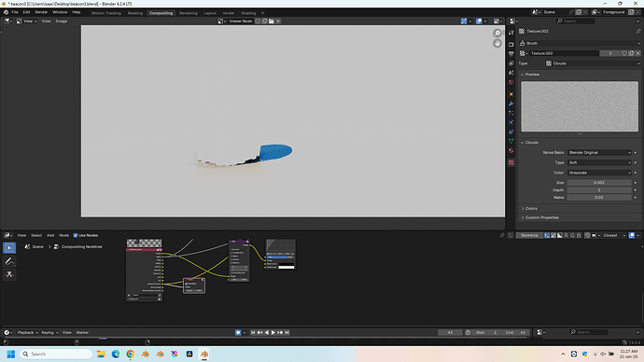
Task: Click the zoom magnifier gizmo in viewer
Action: pos(497,33)
